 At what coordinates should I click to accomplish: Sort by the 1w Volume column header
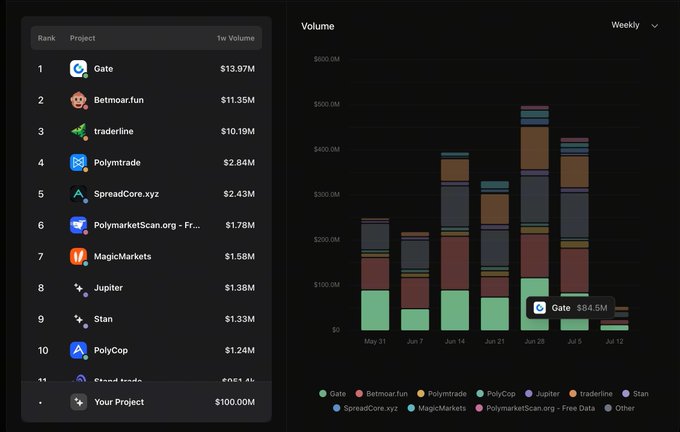[x=235, y=38]
